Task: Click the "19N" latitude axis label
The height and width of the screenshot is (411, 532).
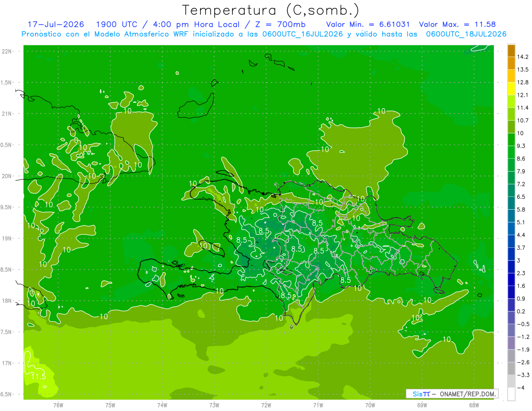Action: coord(7,239)
